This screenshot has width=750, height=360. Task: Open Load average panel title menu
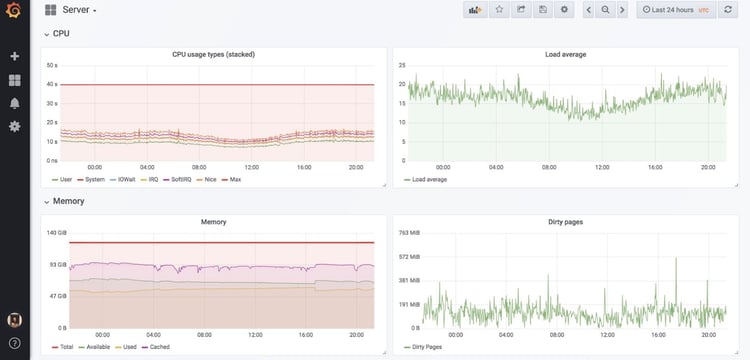tap(565, 55)
